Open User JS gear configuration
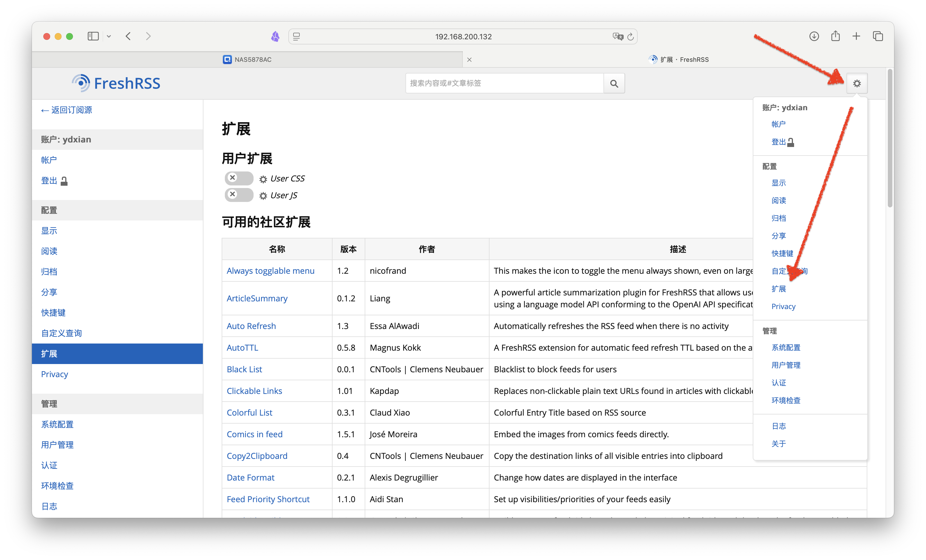Viewport: 926px width, 560px height. 263,196
